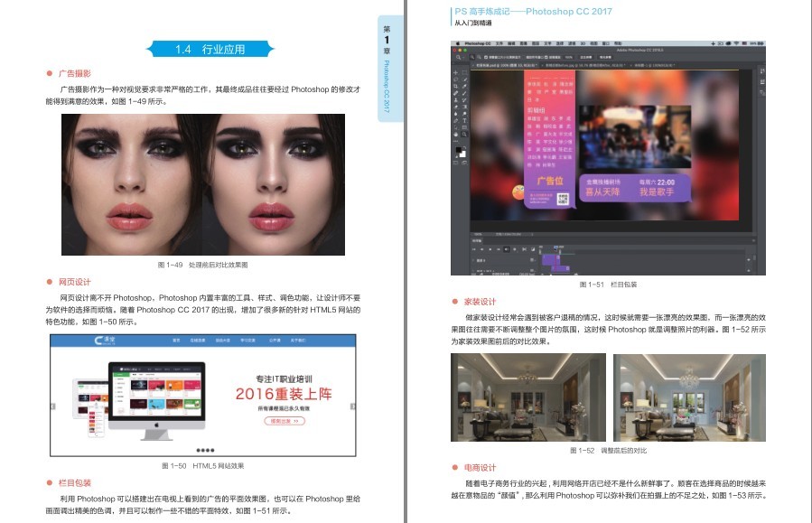The width and height of the screenshot is (812, 523).
Task: Click the '网页设计' heading
Action: pos(75,282)
